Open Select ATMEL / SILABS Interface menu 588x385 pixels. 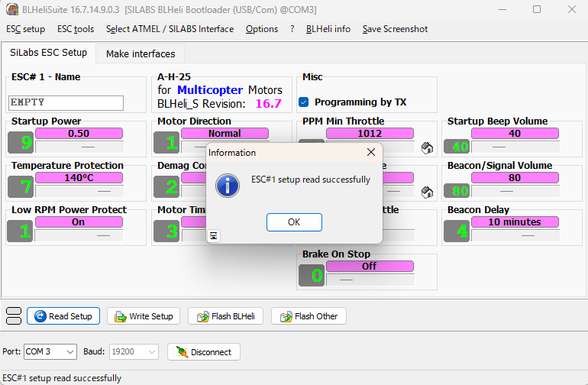(170, 29)
